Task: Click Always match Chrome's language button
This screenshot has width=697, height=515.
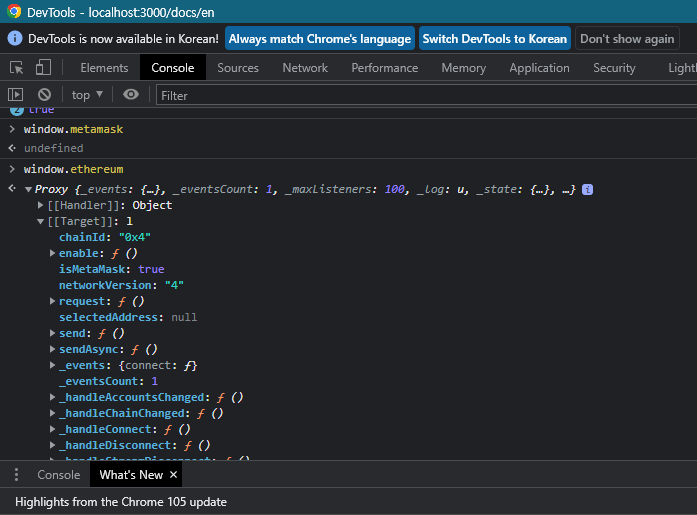Action: 320,39
